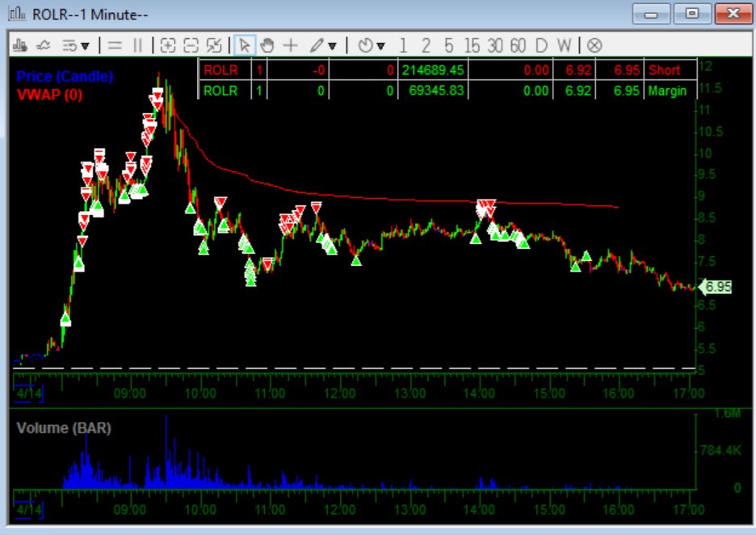Expand the pencil drawing tool dropdown arrow
Image resolution: width=756 pixels, height=535 pixels.
pos(332,46)
